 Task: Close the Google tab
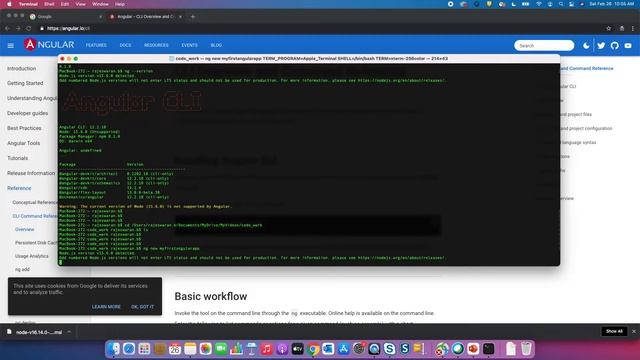(100, 17)
